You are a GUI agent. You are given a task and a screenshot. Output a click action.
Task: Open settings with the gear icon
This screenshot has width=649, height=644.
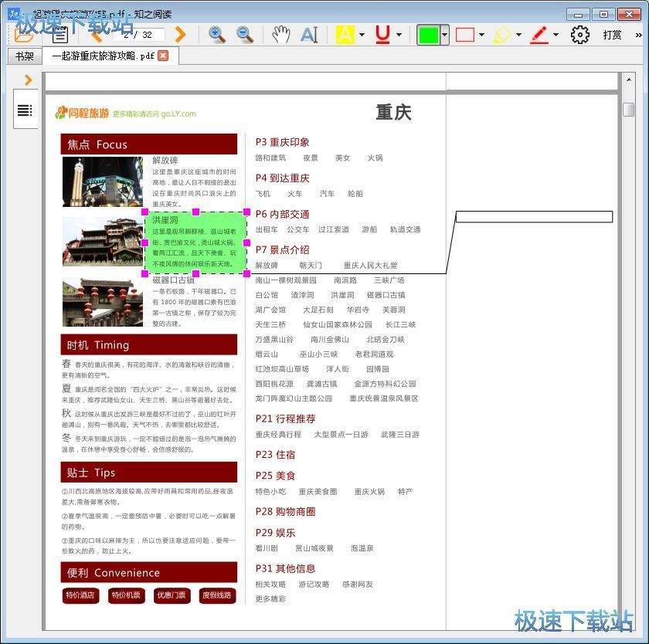pyautogui.click(x=580, y=35)
